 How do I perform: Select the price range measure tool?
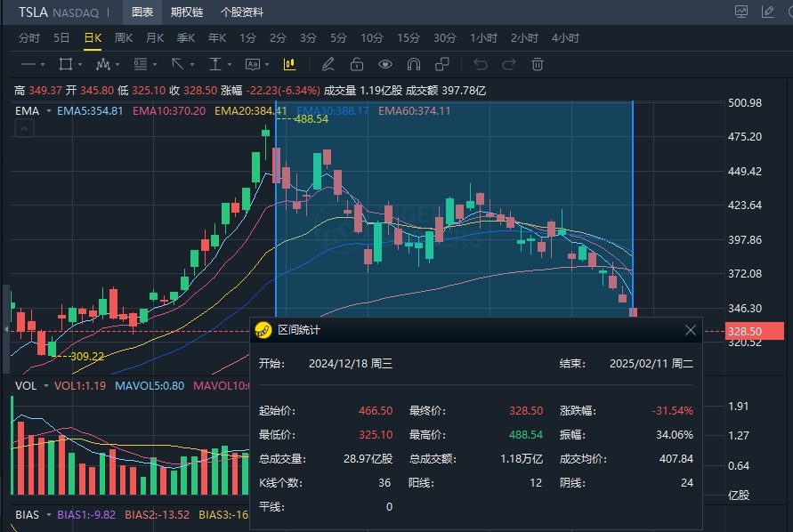point(215,64)
